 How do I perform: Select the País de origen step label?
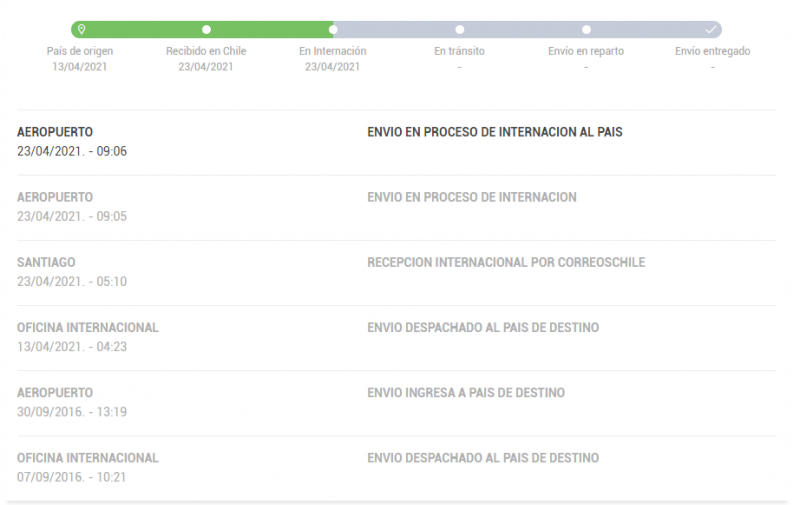pyautogui.click(x=80, y=51)
